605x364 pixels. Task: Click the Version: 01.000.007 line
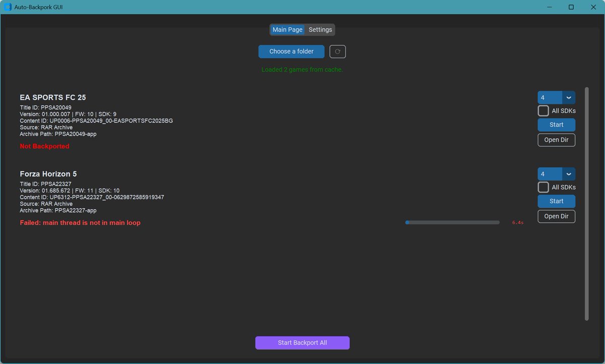point(68,114)
